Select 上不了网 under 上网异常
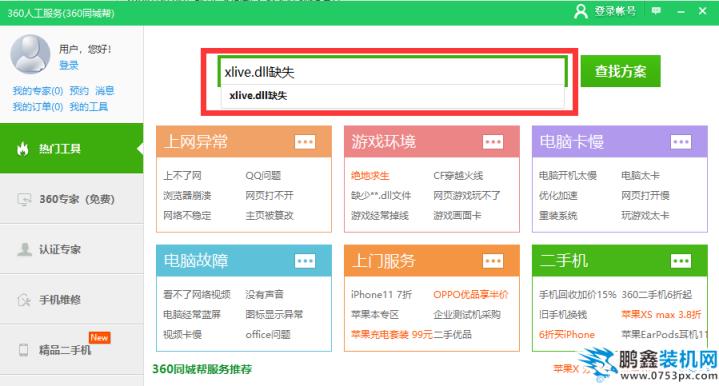This screenshot has height=386, width=719. [x=182, y=176]
